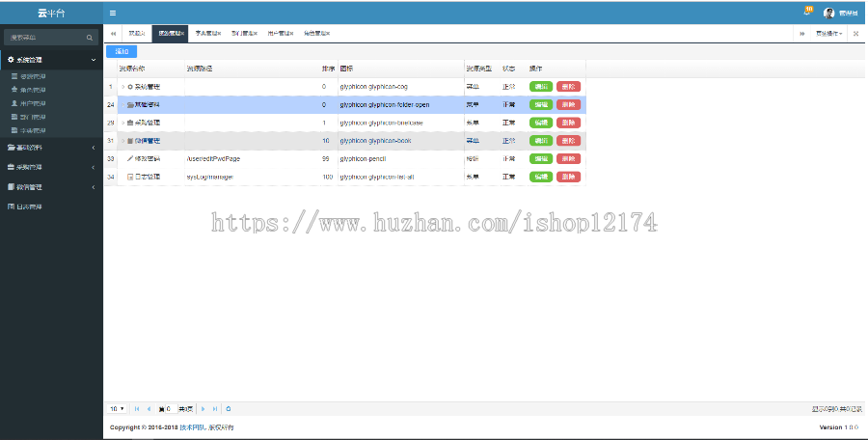Click the fullscreen icon beside 页签操作

[x=855, y=34]
